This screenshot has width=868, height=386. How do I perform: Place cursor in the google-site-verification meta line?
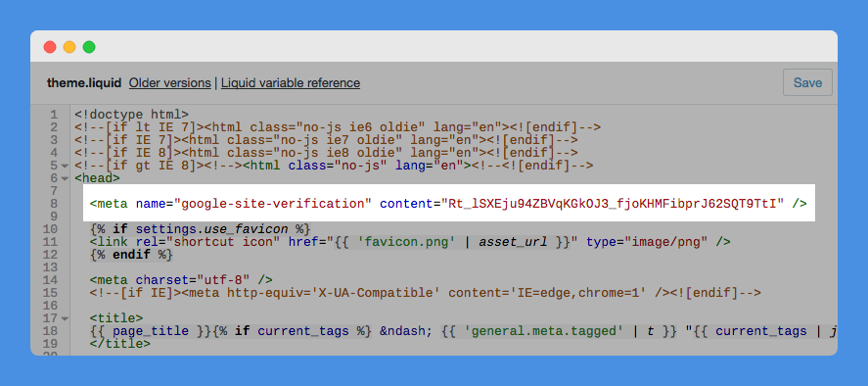(x=448, y=204)
